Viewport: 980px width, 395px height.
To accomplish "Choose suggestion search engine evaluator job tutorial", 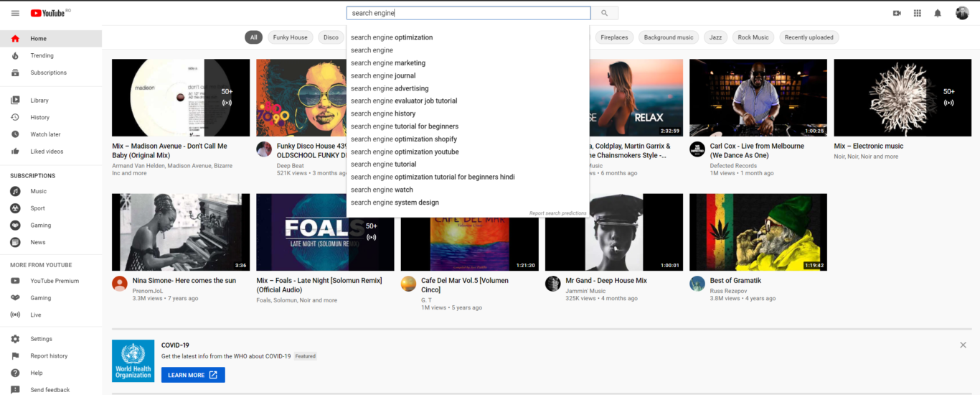I will (x=468, y=101).
